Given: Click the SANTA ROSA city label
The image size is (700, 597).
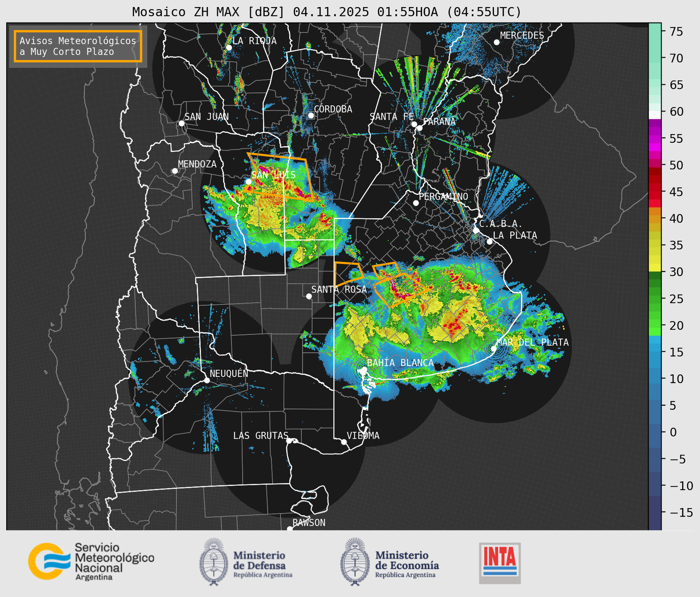Looking at the screenshot, I should pos(339,289).
